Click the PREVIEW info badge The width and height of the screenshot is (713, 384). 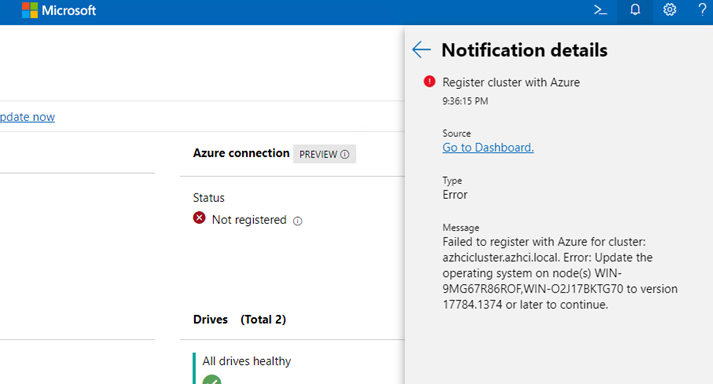coord(324,154)
